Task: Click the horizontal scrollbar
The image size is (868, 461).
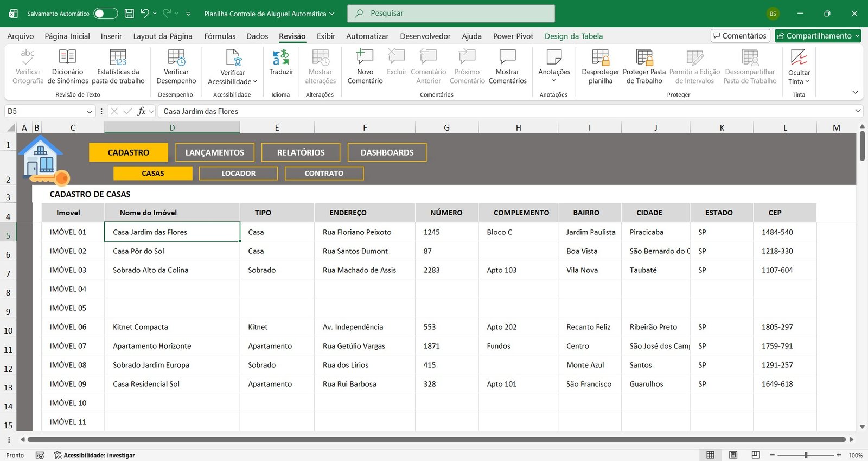Action: point(437,439)
